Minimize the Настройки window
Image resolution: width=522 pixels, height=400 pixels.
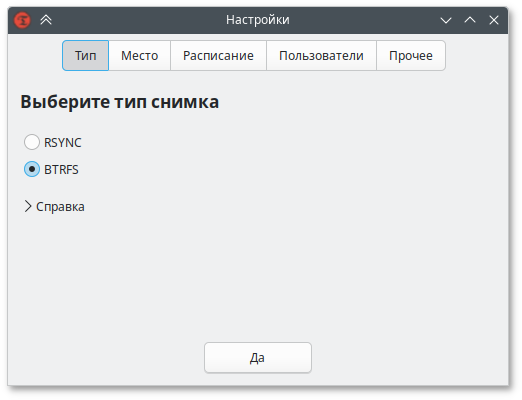(x=446, y=20)
